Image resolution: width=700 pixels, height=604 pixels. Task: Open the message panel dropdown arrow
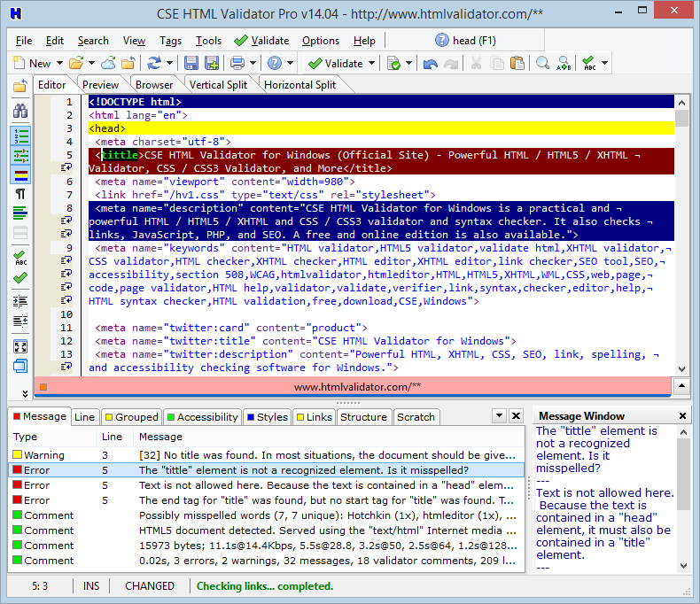498,416
